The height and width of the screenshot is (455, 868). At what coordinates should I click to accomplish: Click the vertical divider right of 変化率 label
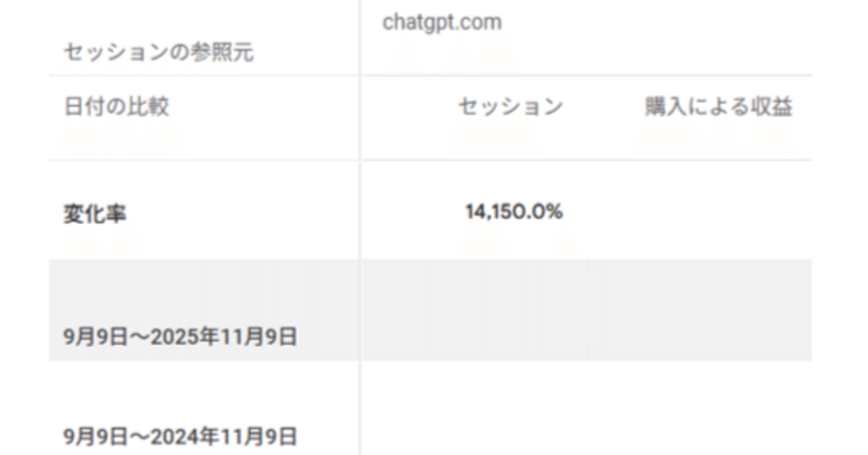click(360, 210)
